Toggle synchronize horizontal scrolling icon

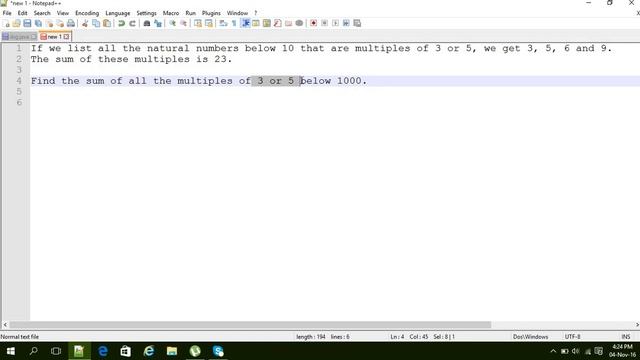click(x=209, y=23)
